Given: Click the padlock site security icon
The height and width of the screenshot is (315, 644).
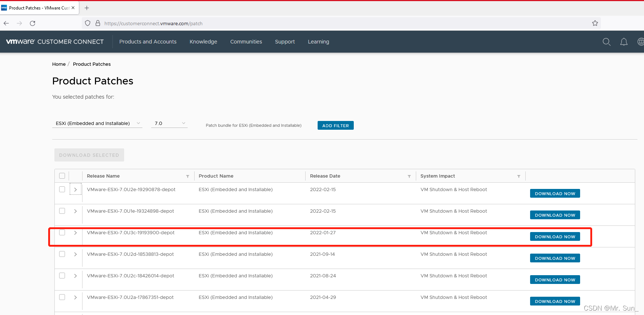Looking at the screenshot, I should (98, 23).
